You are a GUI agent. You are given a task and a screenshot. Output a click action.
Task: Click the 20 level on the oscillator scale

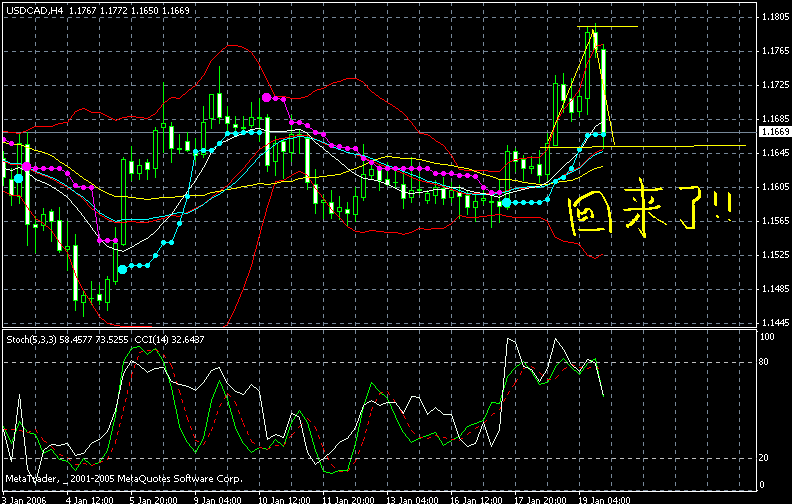(764, 458)
